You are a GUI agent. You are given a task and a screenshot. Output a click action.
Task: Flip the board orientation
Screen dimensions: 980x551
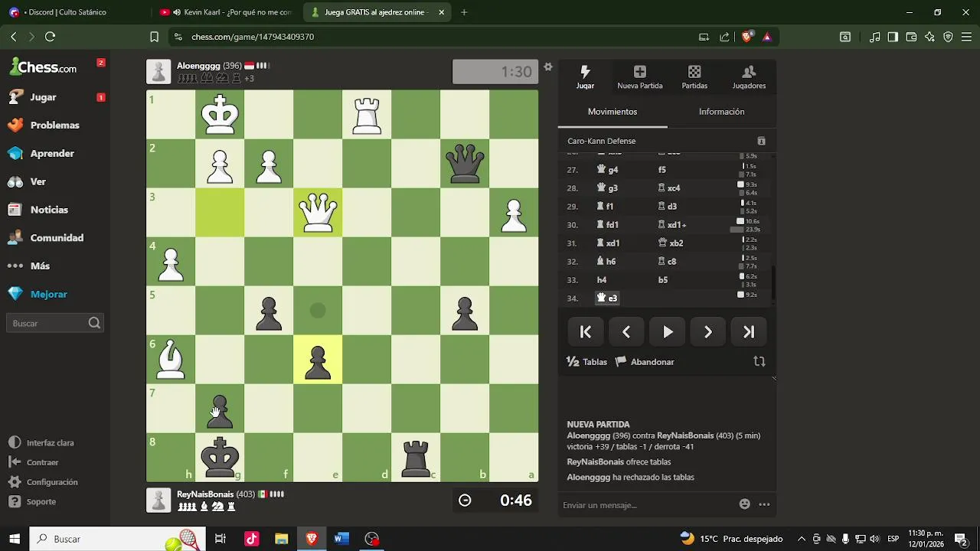pos(759,361)
